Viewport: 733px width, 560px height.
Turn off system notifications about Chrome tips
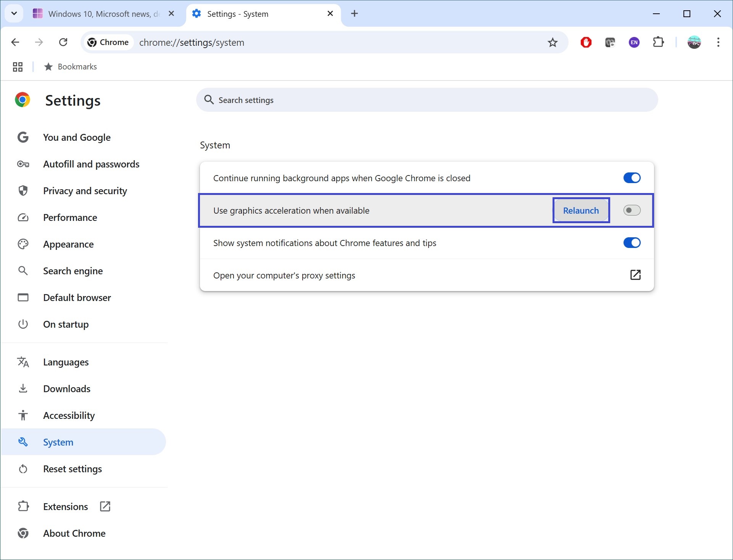[x=632, y=243]
